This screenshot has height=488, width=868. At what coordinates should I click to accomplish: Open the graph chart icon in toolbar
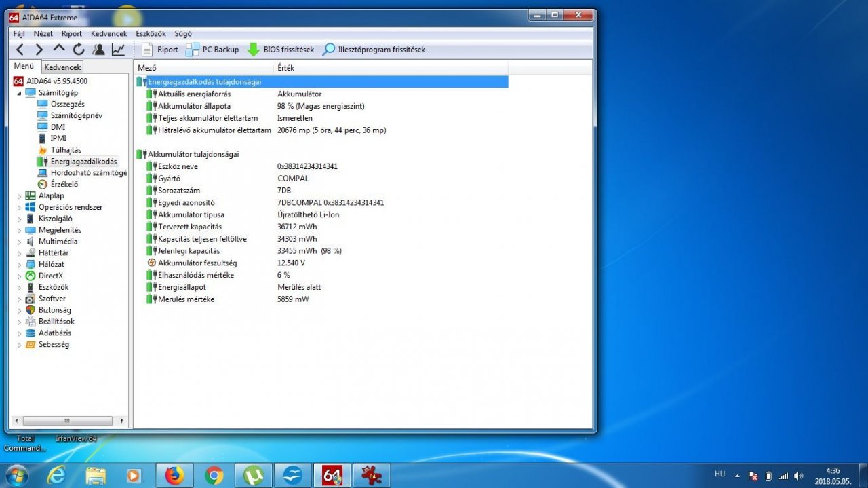(x=119, y=50)
